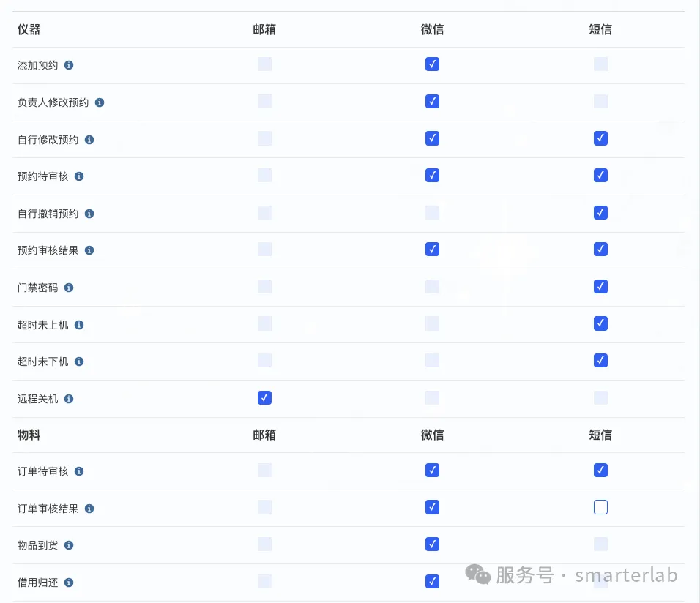The width and height of the screenshot is (700, 603).
Task: Disable 短信 for 门禁密码
Action: point(600,287)
